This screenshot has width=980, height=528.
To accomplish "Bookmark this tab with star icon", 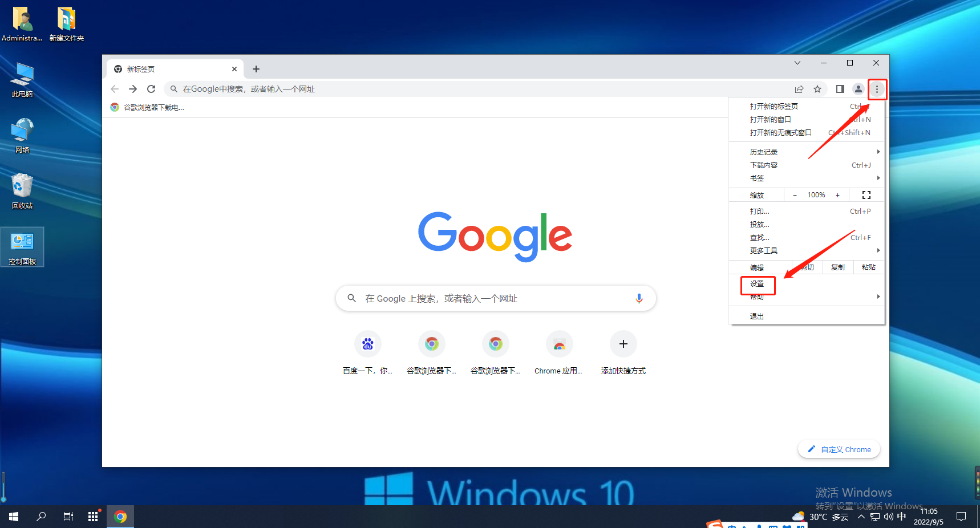I will (x=817, y=89).
